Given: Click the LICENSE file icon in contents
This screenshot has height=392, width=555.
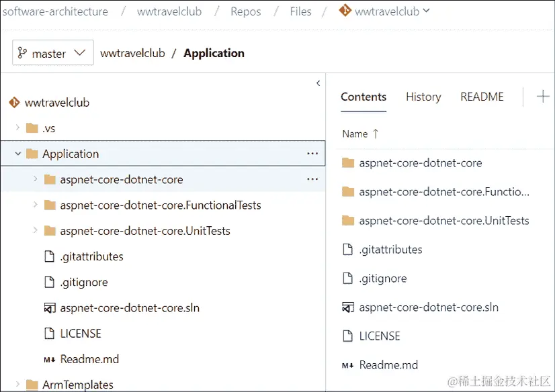Looking at the screenshot, I should [347, 336].
